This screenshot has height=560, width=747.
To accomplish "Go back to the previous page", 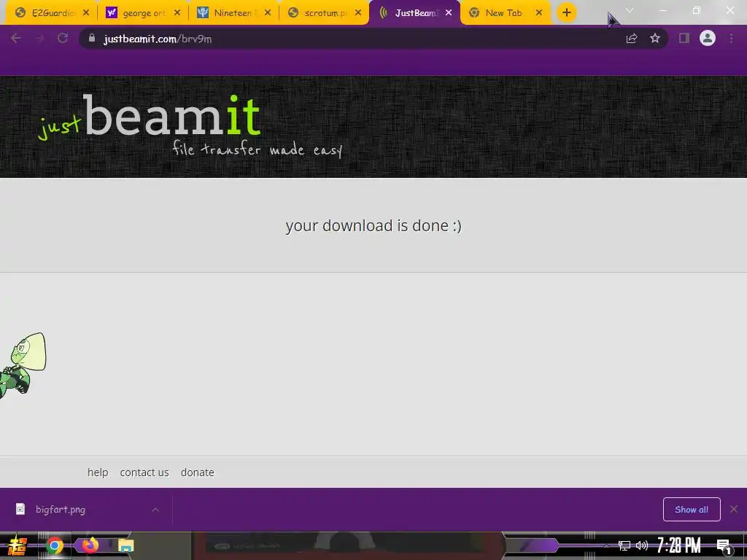I will click(x=16, y=39).
